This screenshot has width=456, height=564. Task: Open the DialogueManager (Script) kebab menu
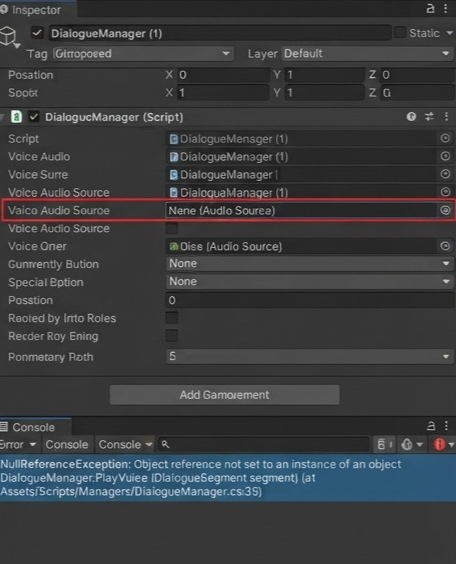pyautogui.click(x=446, y=117)
